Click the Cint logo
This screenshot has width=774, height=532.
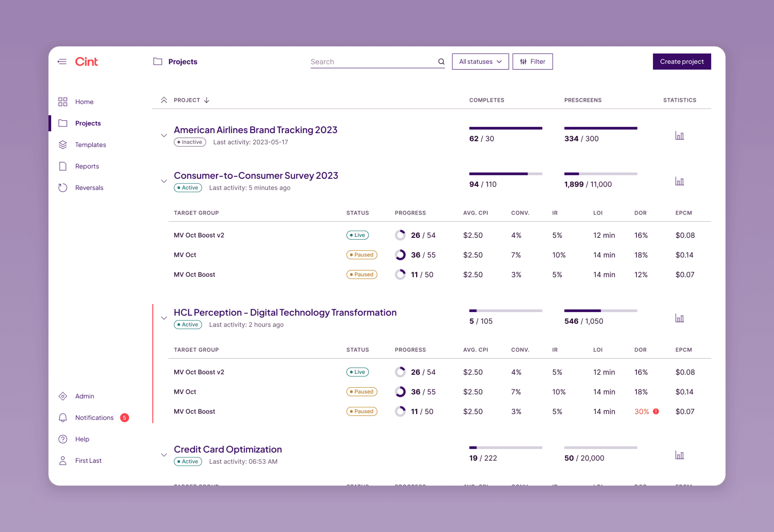[x=86, y=62]
